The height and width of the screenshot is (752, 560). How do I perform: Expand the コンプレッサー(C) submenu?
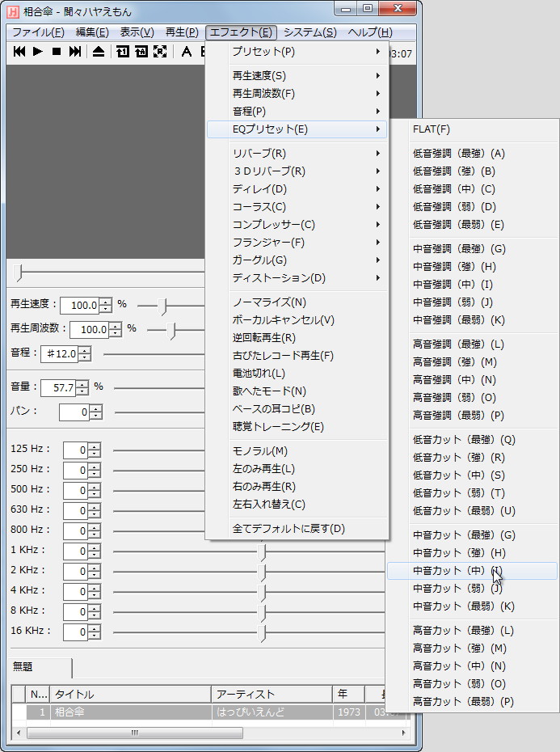pos(297,225)
